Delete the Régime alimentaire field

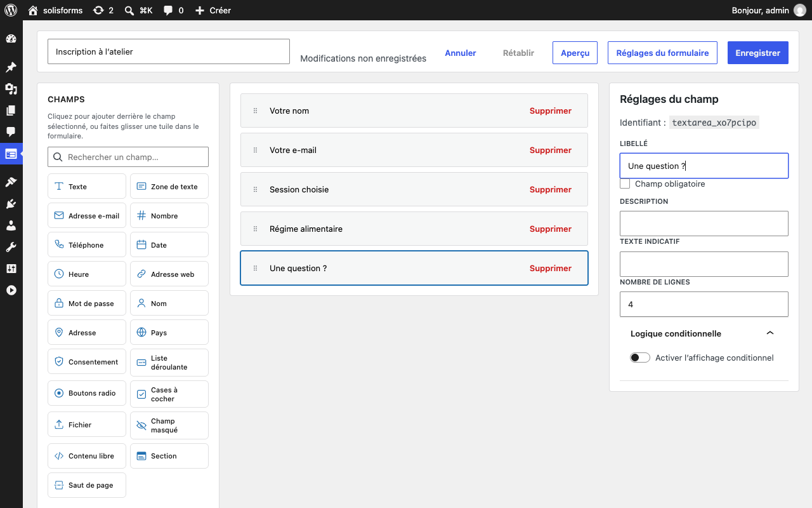(551, 229)
